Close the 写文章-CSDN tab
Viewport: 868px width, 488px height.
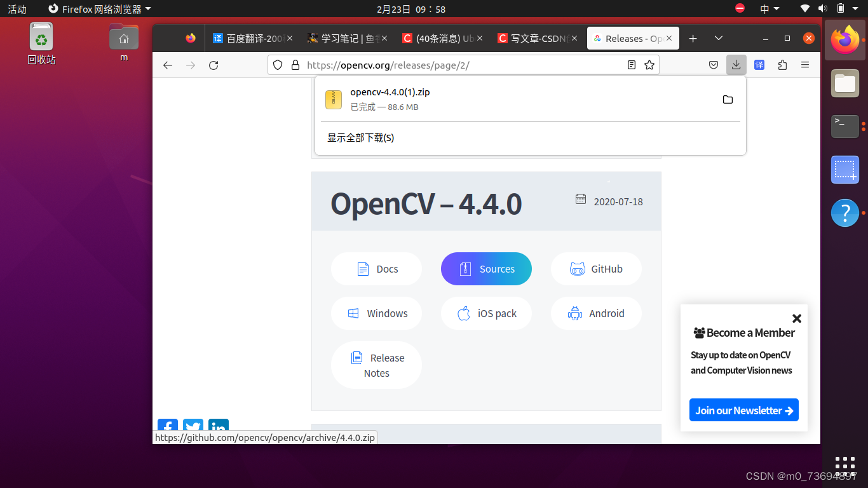(574, 38)
